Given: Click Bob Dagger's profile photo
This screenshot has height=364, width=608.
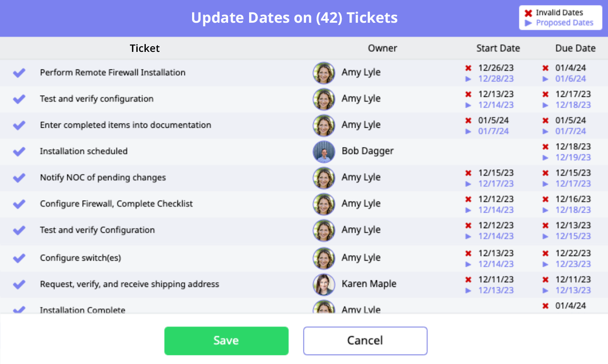Looking at the screenshot, I should pyautogui.click(x=324, y=151).
